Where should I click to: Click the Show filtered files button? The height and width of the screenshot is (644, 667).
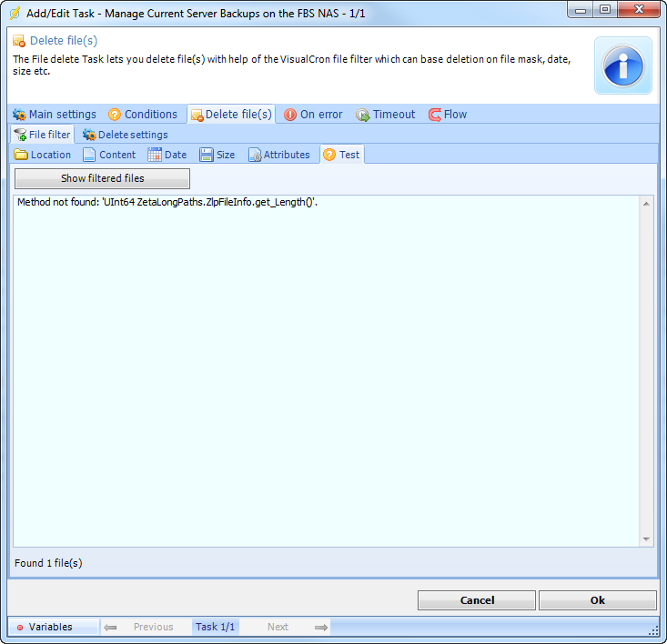tap(102, 178)
